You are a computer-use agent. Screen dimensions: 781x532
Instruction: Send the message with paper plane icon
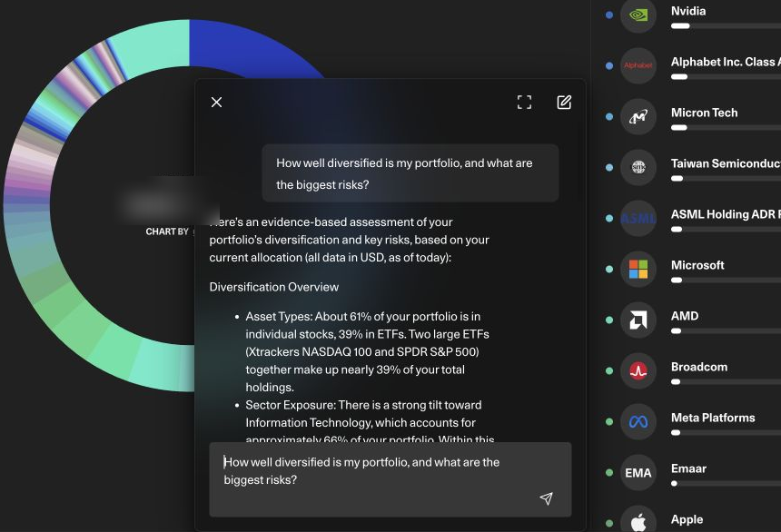[x=546, y=498]
